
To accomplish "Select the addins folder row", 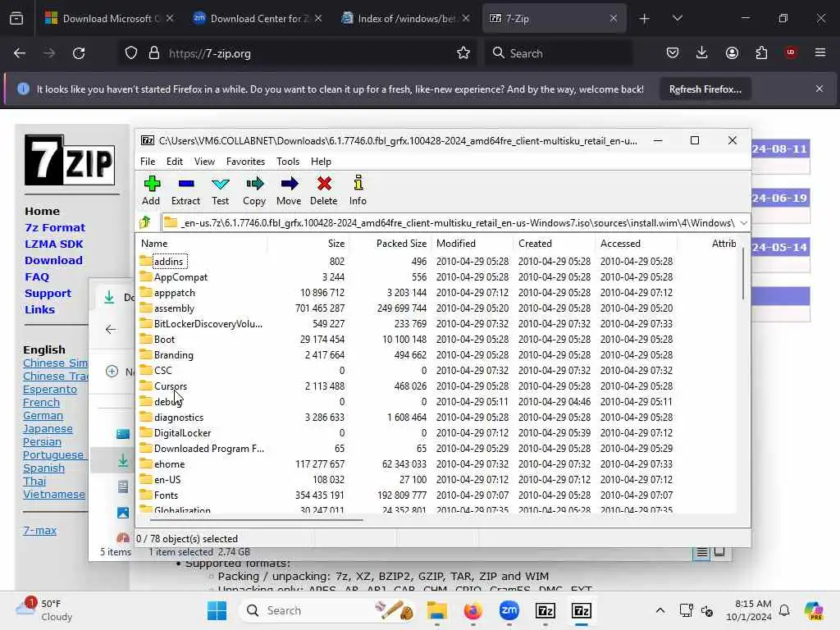I will coord(437,262).
